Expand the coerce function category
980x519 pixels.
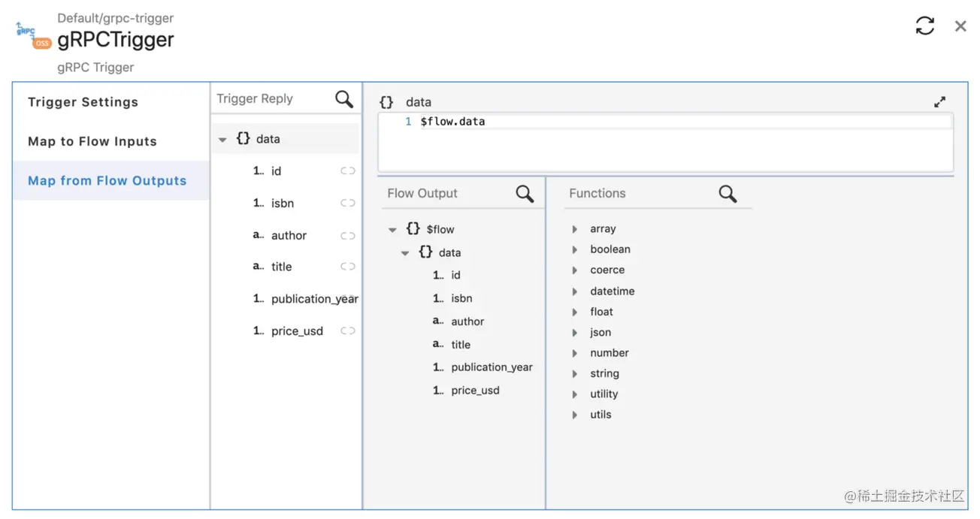[x=575, y=270]
